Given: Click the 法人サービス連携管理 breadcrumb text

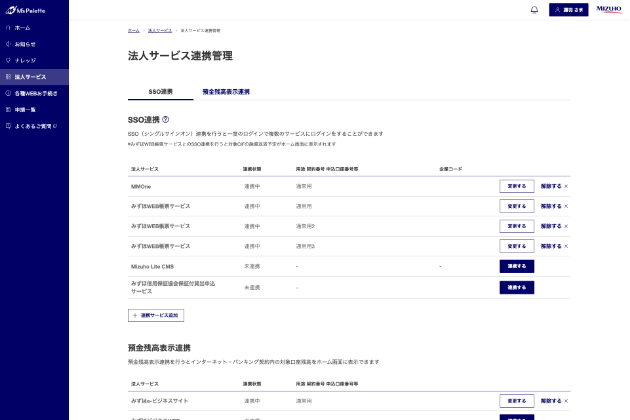Looking at the screenshot, I should click(x=200, y=31).
